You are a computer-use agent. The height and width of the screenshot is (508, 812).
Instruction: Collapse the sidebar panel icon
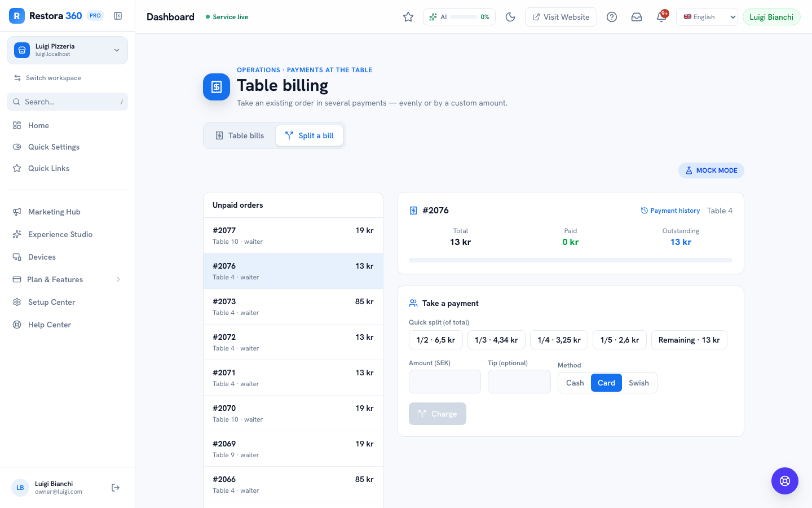point(118,16)
